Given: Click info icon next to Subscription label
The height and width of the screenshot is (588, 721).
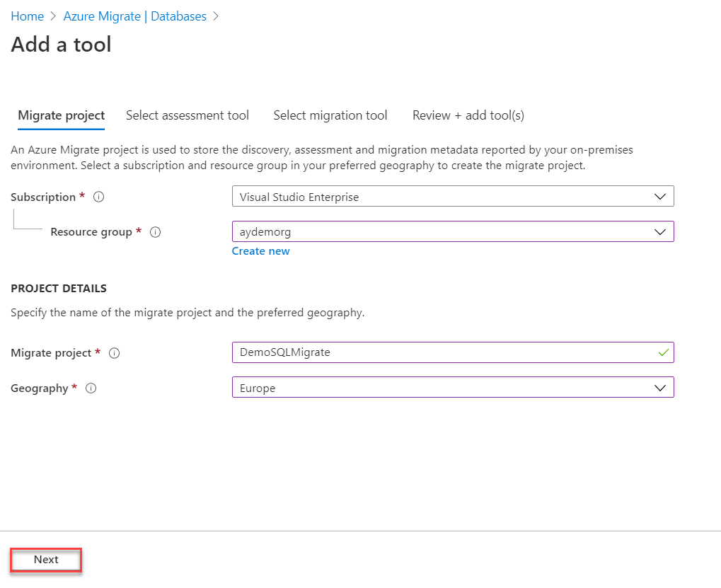Looking at the screenshot, I should pos(99,197).
